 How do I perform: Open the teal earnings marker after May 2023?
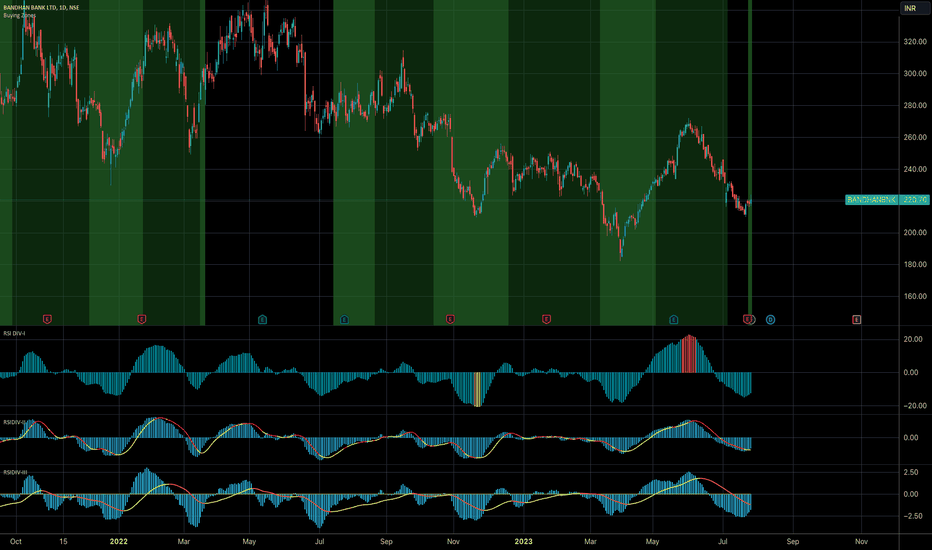pos(673,320)
